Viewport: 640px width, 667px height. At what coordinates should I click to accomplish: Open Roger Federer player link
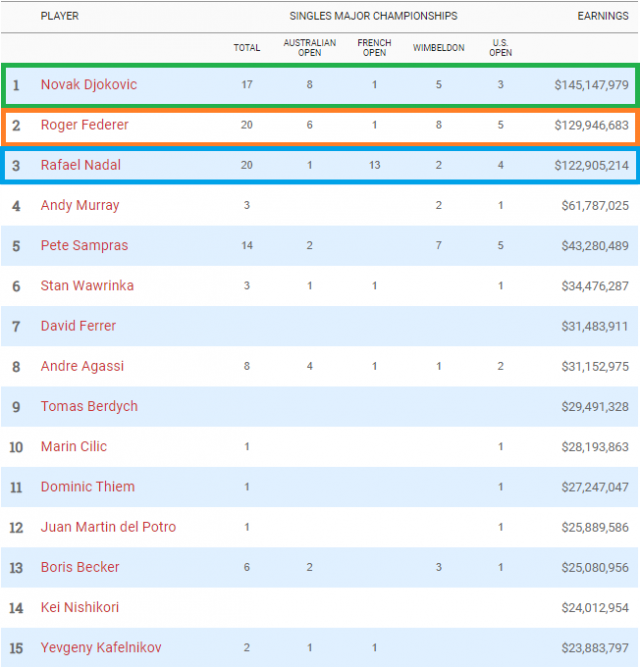[85, 125]
